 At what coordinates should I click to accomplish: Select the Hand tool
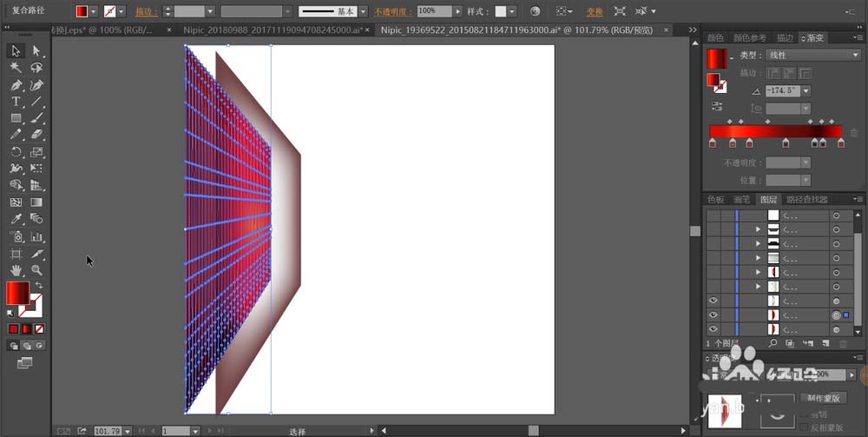click(16, 271)
